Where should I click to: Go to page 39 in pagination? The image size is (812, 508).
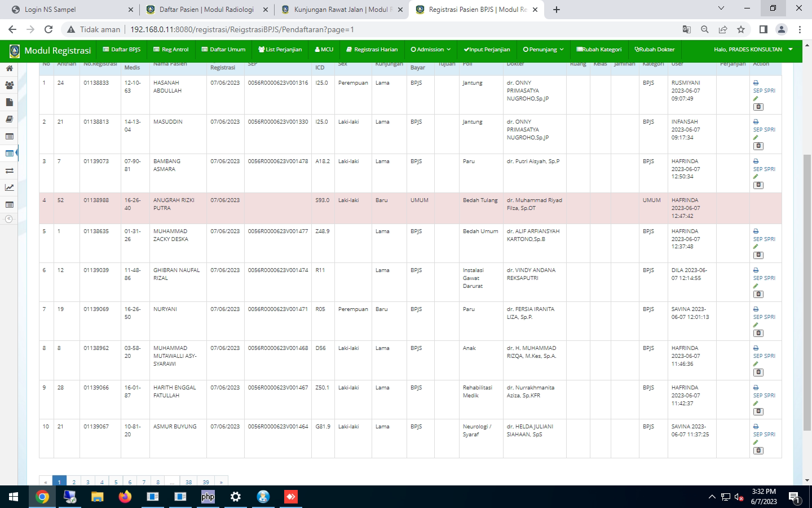[206, 482]
